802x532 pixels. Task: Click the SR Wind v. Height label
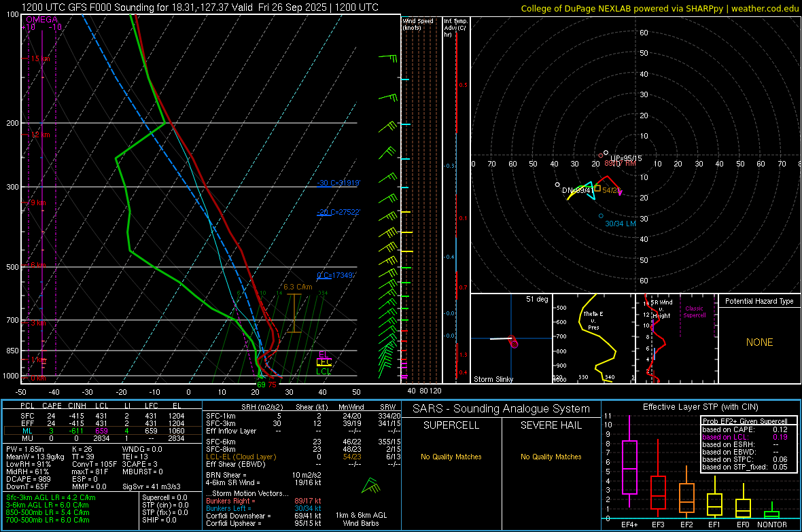(661, 309)
